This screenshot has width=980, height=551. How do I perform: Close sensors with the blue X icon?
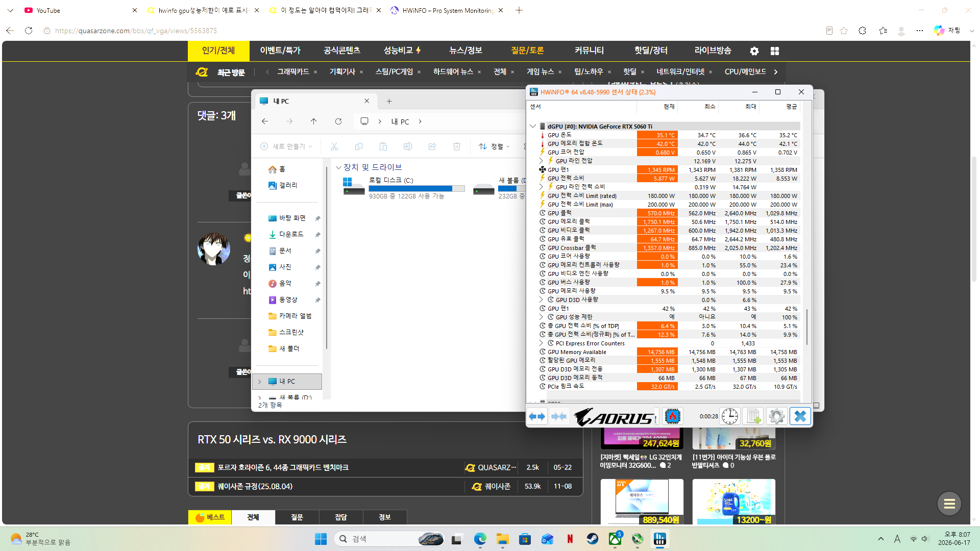(800, 417)
